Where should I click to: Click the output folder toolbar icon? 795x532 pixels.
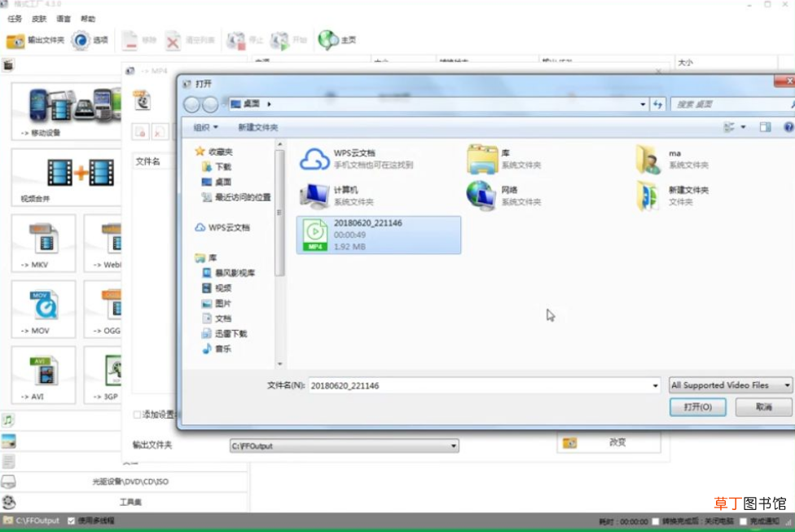[15, 41]
